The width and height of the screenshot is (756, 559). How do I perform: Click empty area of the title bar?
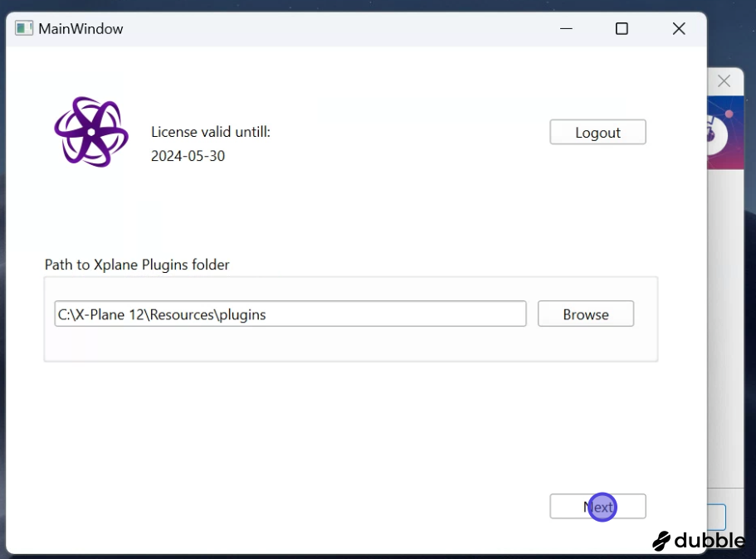coord(332,29)
